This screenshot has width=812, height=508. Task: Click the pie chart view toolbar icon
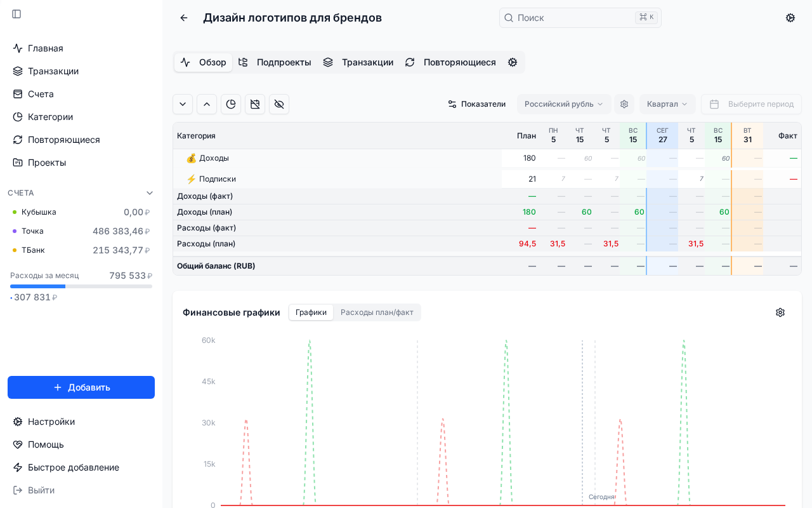(231, 104)
